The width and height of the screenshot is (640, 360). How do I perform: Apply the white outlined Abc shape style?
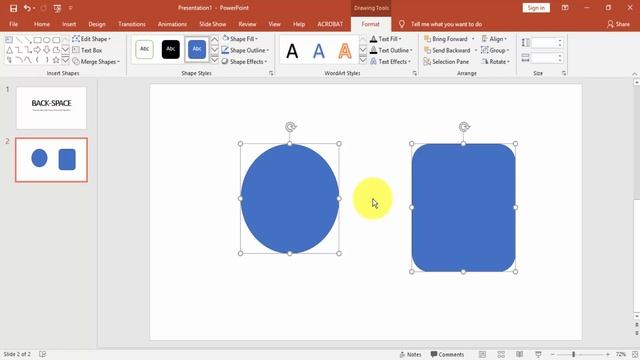[x=144, y=49]
